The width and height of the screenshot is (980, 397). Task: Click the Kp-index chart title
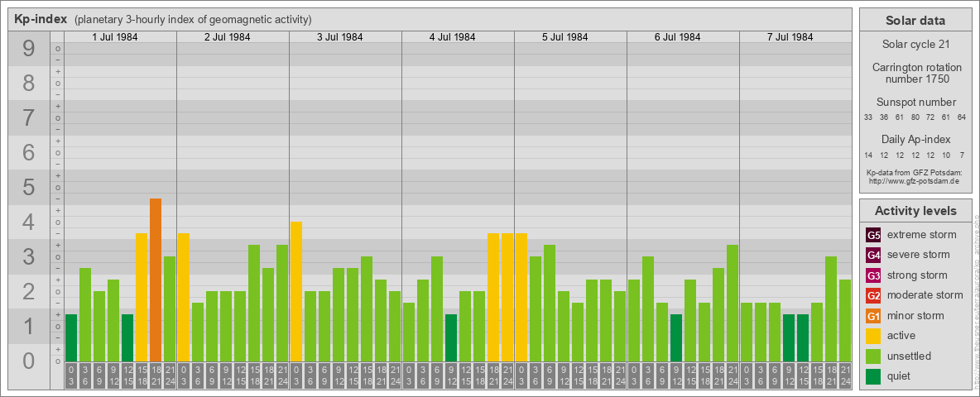[x=41, y=19]
